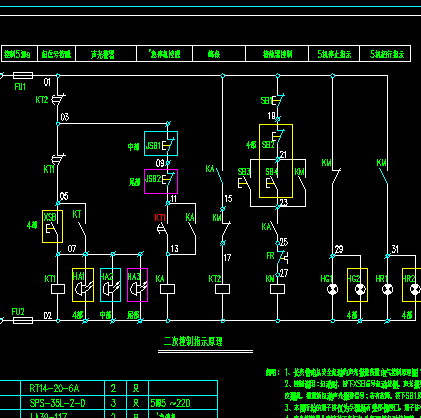Click the red KT1 timer contact
Screen dimensions: 421x418
(x=163, y=229)
